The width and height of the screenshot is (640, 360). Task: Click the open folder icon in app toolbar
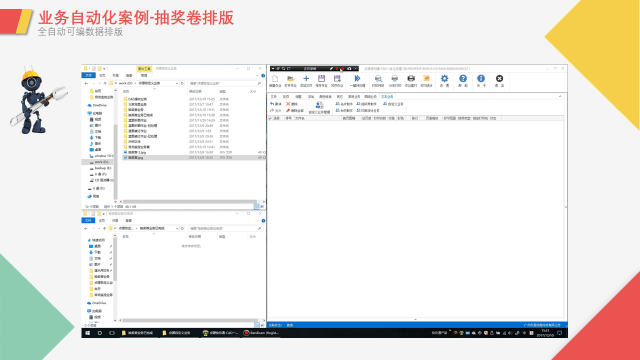click(291, 79)
